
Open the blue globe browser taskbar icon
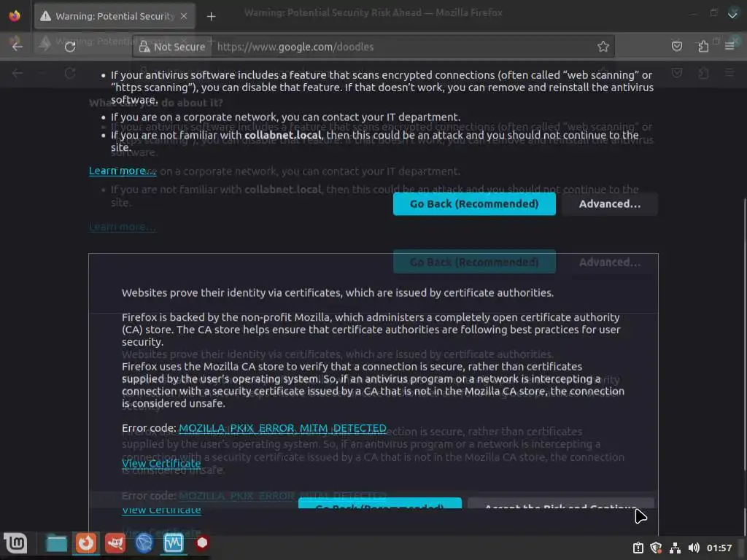[144, 542]
